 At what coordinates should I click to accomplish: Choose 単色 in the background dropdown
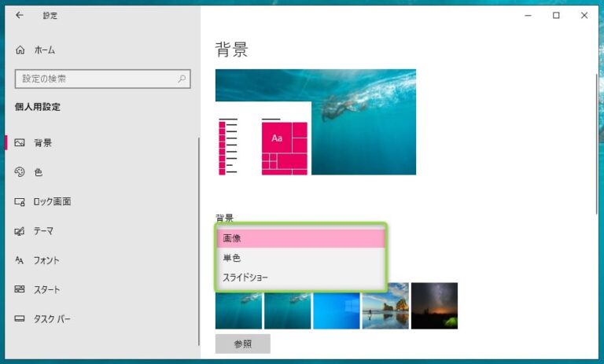coord(301,258)
